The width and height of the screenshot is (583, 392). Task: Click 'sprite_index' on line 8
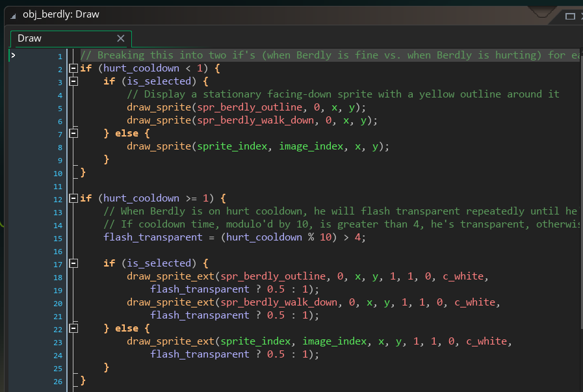232,146
